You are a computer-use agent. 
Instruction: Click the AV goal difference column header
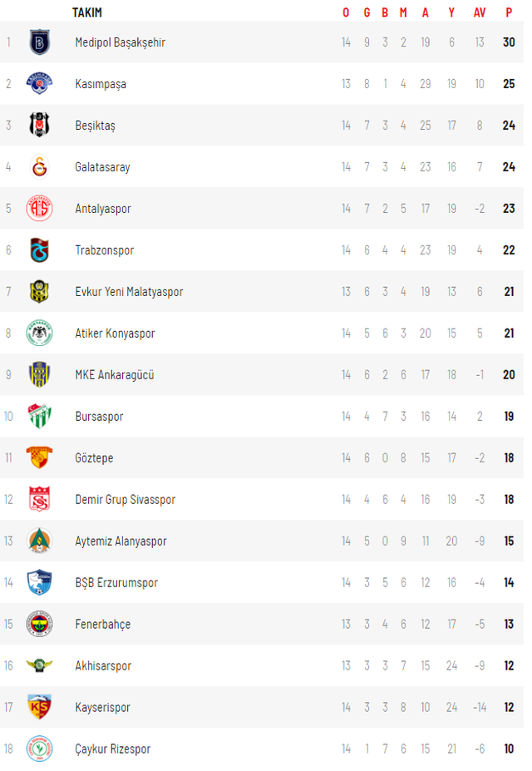[480, 12]
